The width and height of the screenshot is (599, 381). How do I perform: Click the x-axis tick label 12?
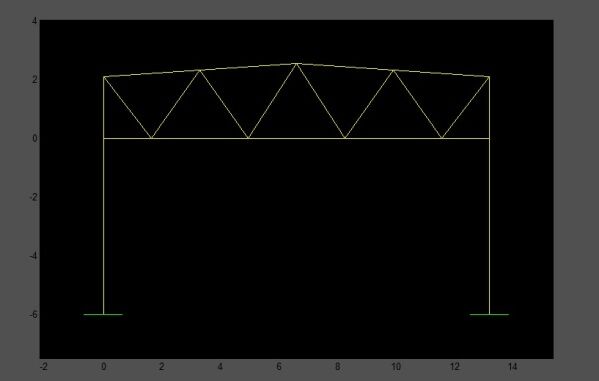454,367
